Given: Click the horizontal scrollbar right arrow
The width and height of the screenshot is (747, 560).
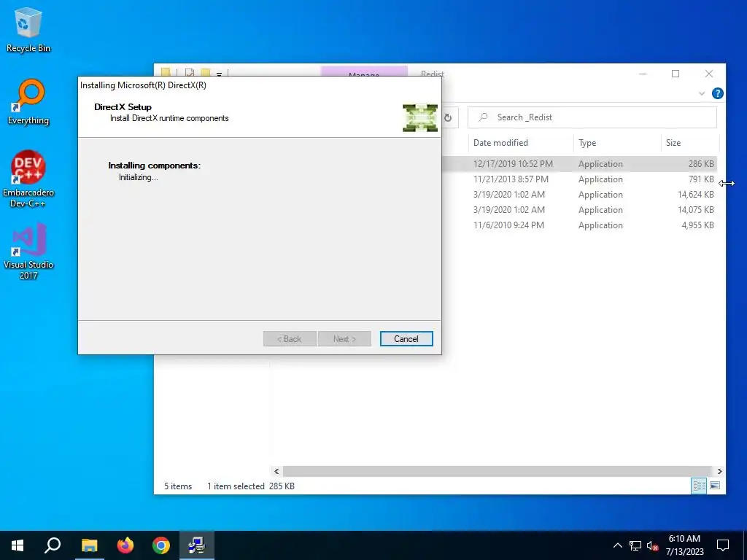Looking at the screenshot, I should point(719,471).
